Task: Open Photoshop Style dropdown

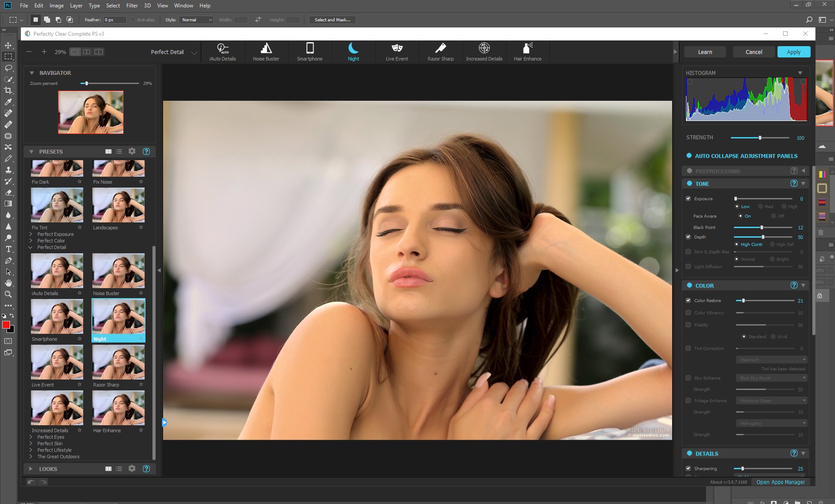Action: point(196,20)
